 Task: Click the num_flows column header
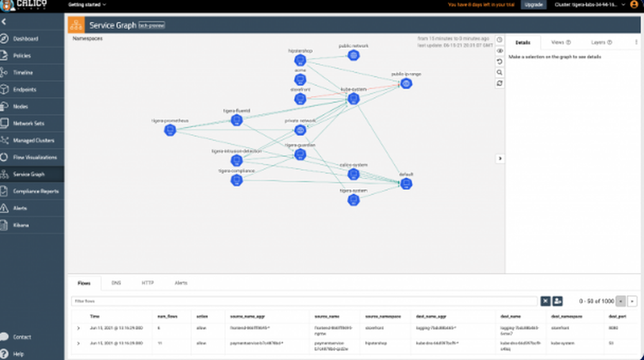[x=167, y=316]
